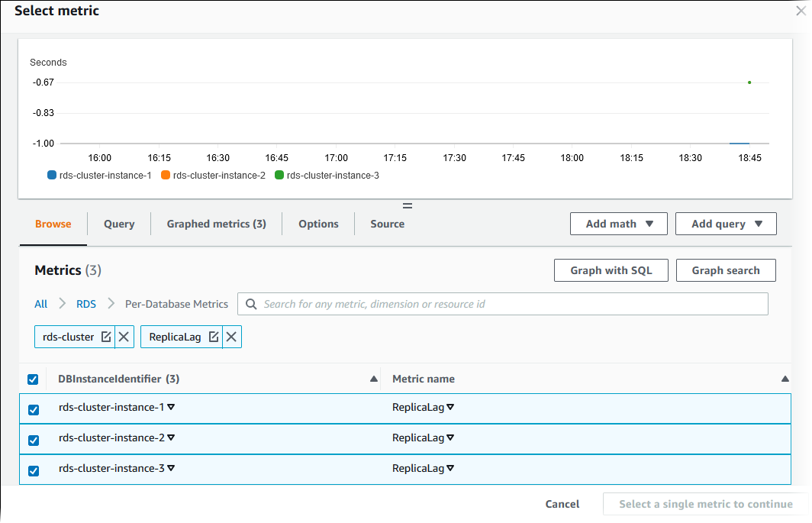The image size is (812, 523).
Task: Click the search magnifier icon
Action: [x=251, y=303]
